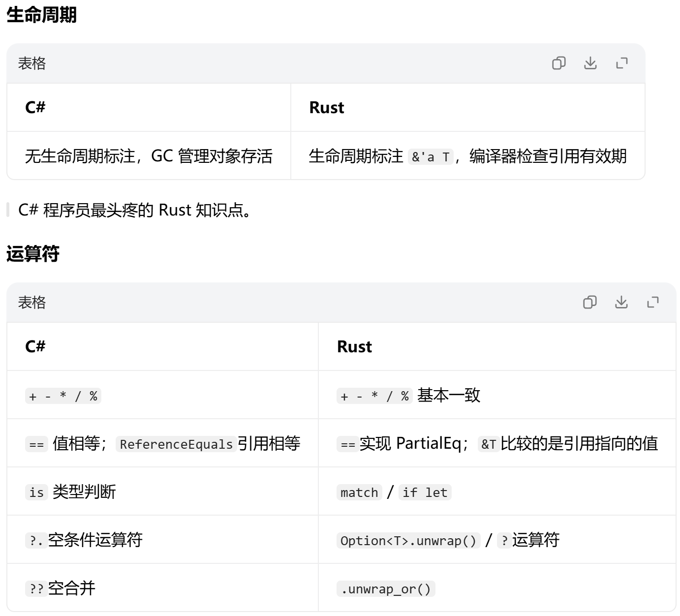Click the cell 无生命周期标注，GC 管理对象存活
680x616 pixels.
(x=149, y=156)
